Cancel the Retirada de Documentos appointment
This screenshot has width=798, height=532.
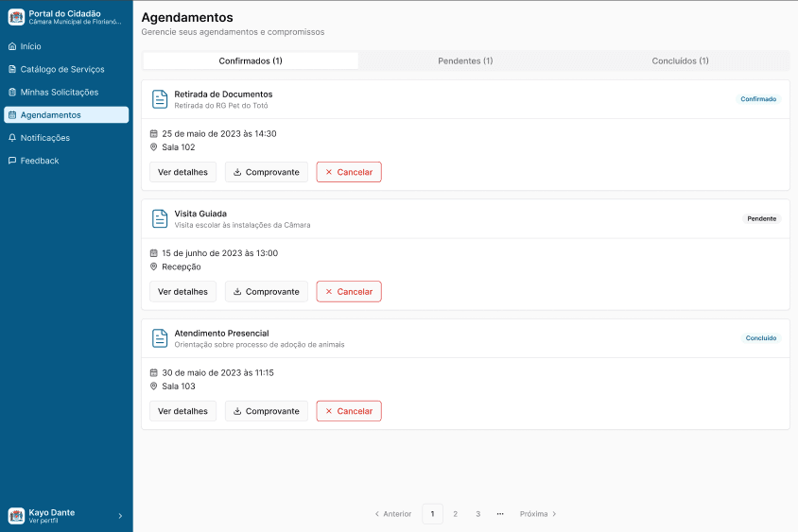pos(349,172)
